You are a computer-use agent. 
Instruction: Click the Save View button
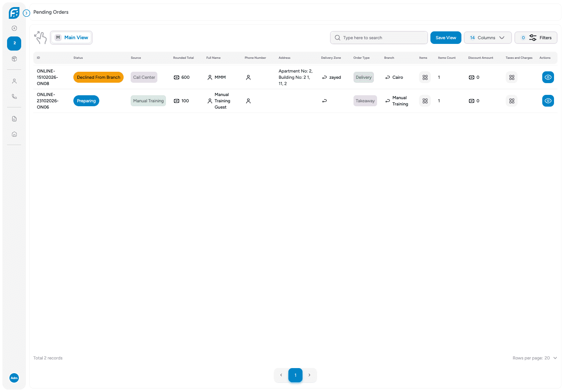point(446,38)
